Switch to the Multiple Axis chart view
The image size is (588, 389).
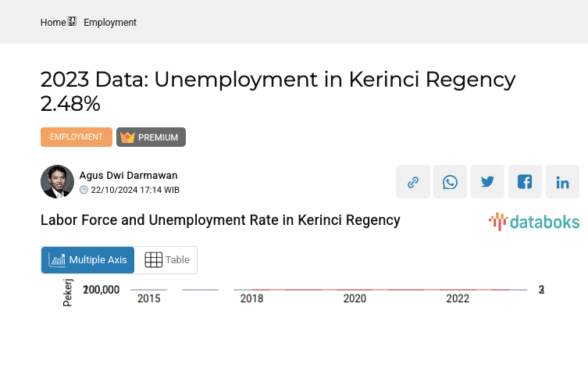coord(88,260)
